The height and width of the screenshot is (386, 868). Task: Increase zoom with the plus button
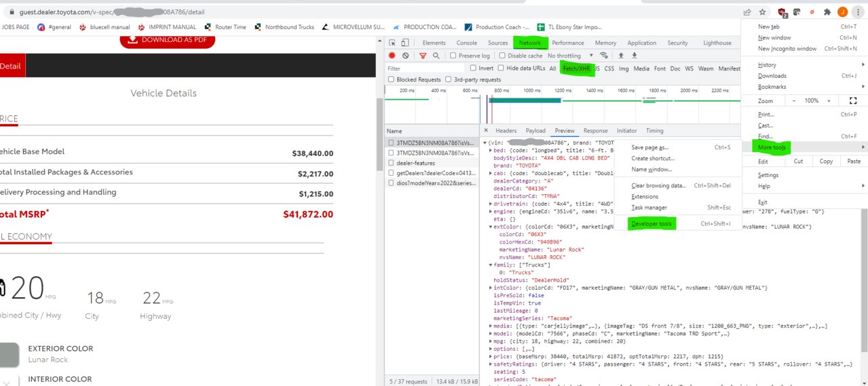point(829,100)
